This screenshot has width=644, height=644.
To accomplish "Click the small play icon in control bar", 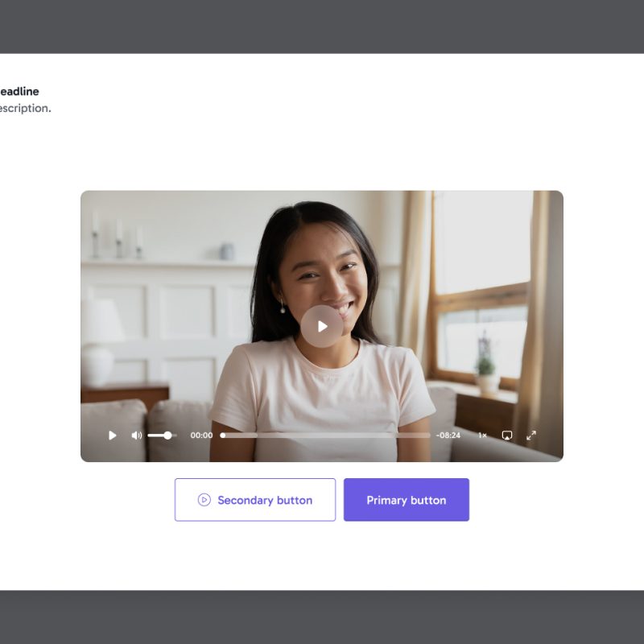I will pos(112,436).
